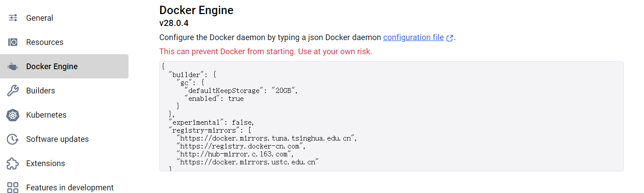Show the Extensions settings

pos(45,163)
